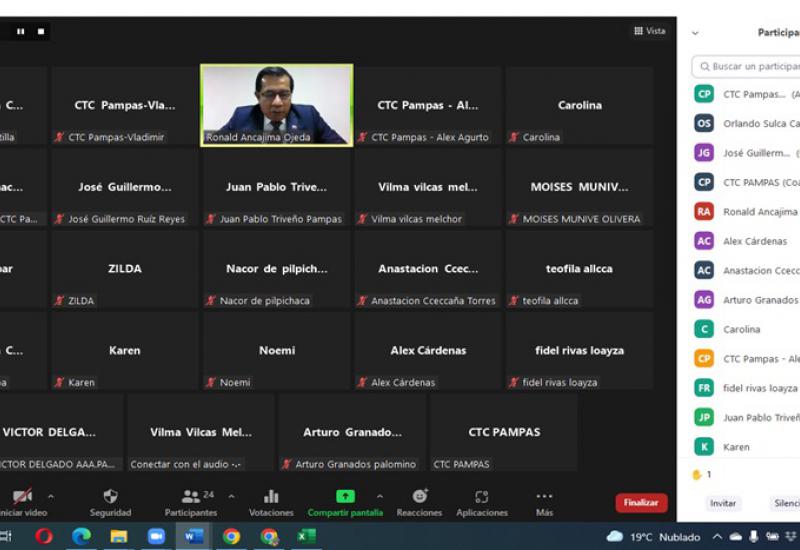Click the Buscar un participante field
Image resolution: width=800 pixels, height=550 pixels.
coord(750,66)
